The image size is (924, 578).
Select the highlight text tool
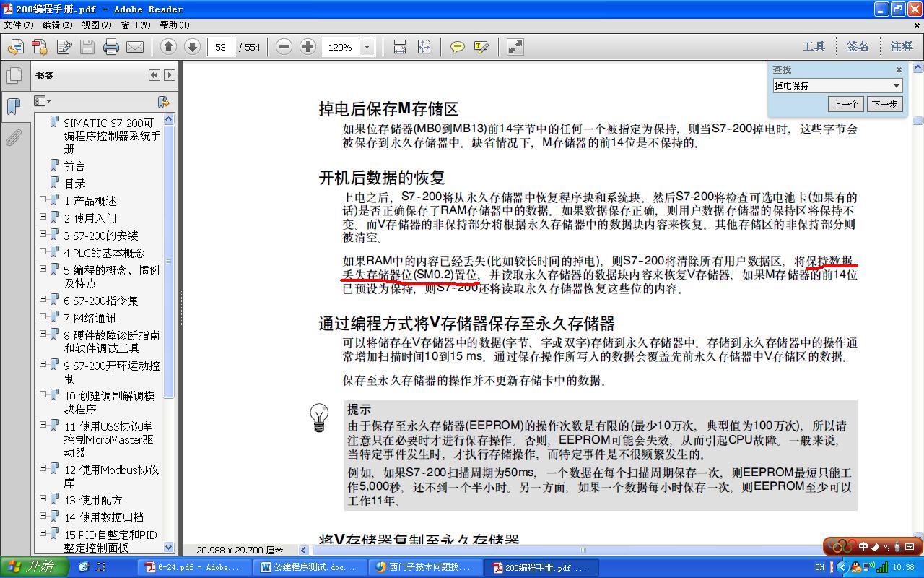[x=481, y=47]
